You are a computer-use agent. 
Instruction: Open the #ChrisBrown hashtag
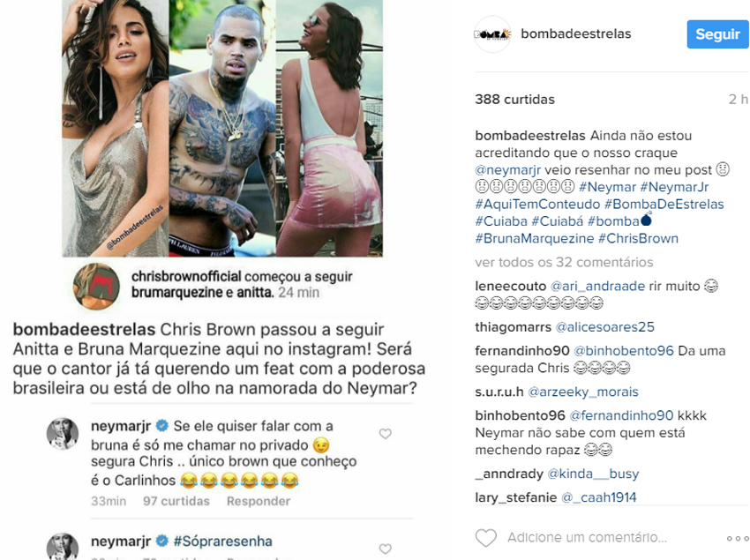(638, 238)
